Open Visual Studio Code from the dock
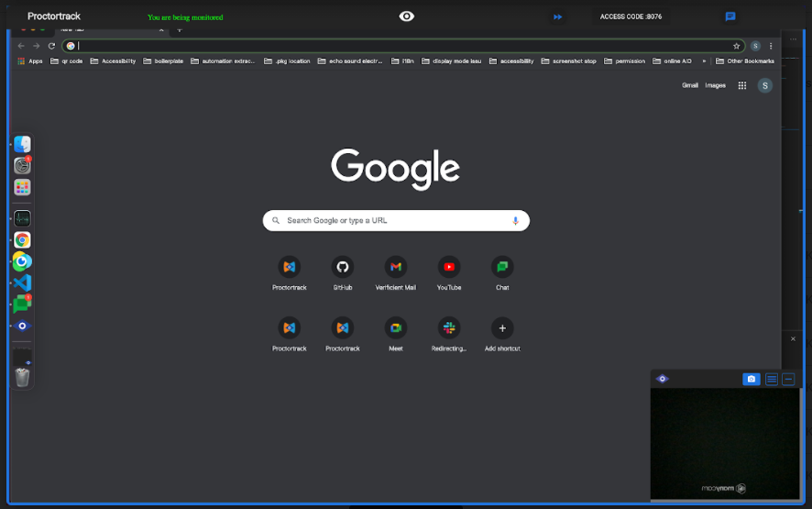 point(22,283)
